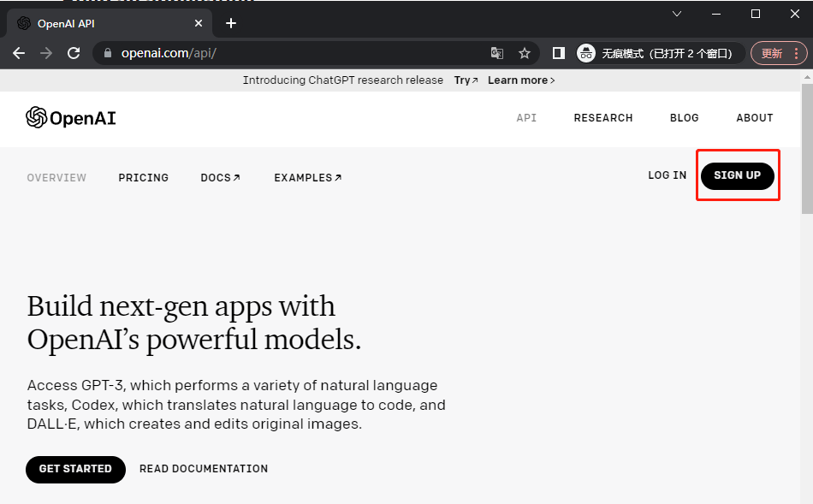
Task: Click the incognito mode profile icon
Action: click(586, 53)
